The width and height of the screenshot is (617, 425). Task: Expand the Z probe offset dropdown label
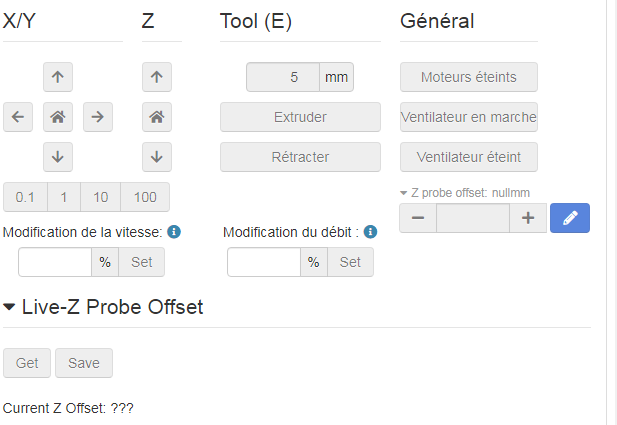pos(404,192)
